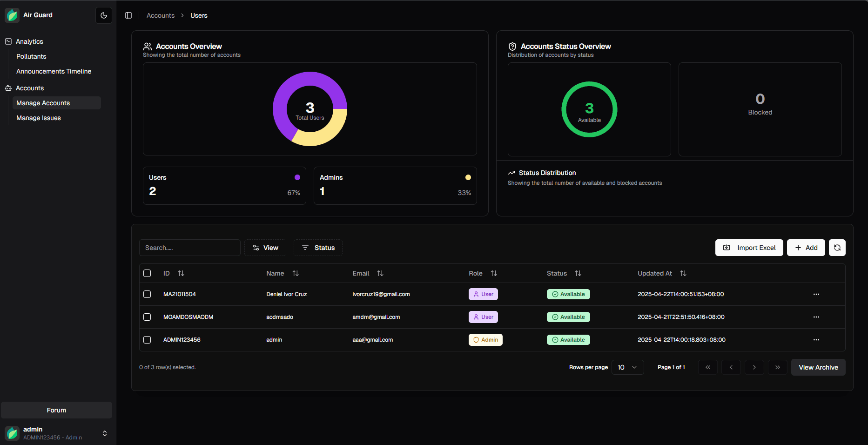Sort by ID column arrows
Image resolution: width=868 pixels, height=445 pixels.
point(181,273)
